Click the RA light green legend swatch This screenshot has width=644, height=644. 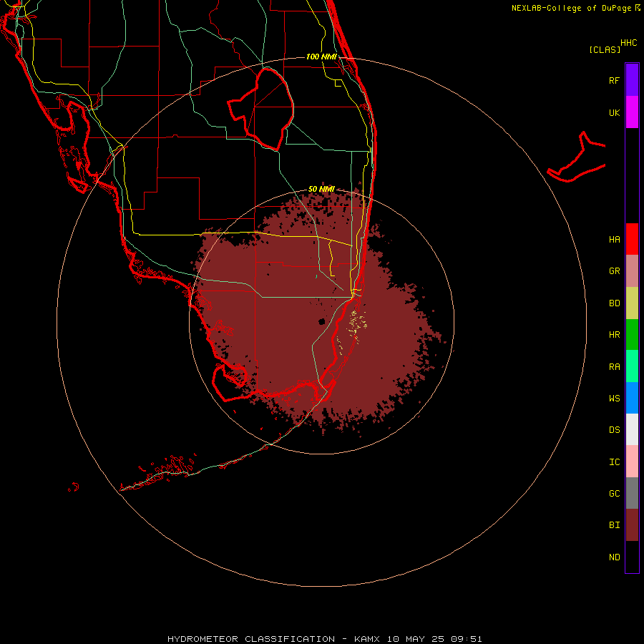pyautogui.click(x=632, y=366)
